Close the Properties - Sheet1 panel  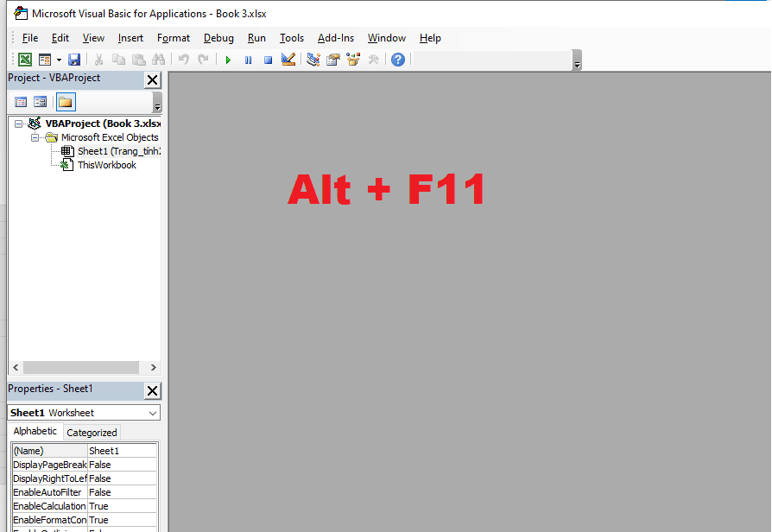pos(153,391)
